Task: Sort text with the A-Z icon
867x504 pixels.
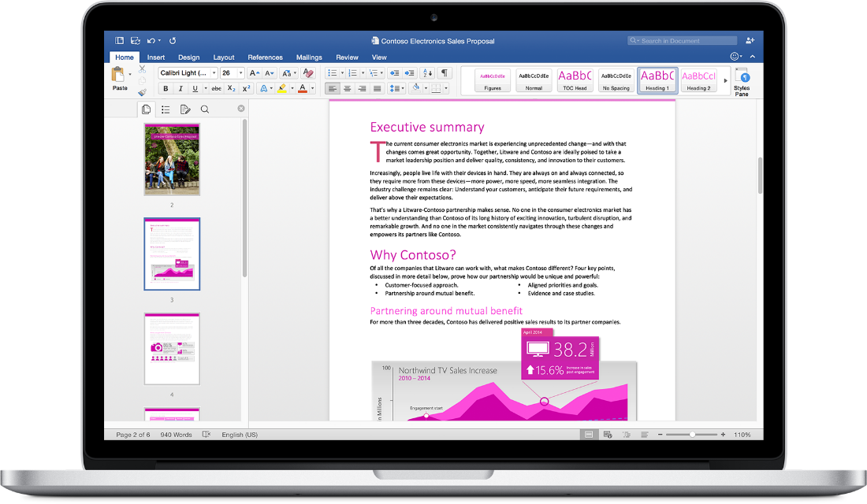Action: [x=426, y=73]
